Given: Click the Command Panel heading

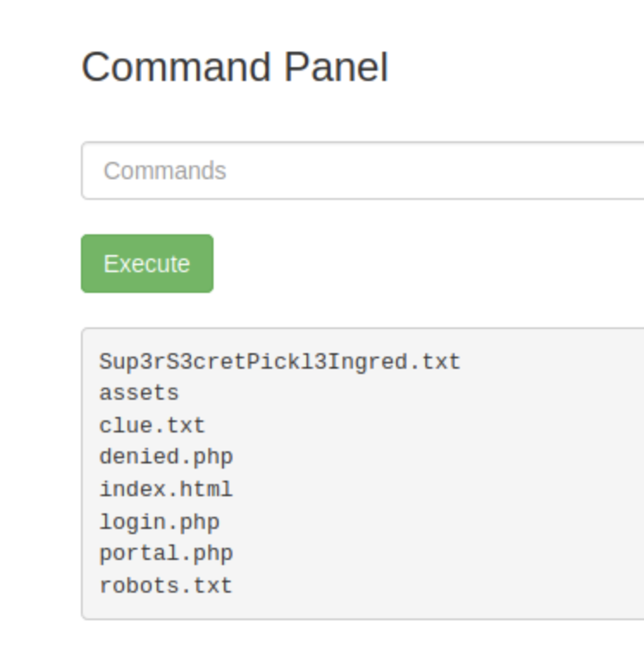Looking at the screenshot, I should coord(234,67).
